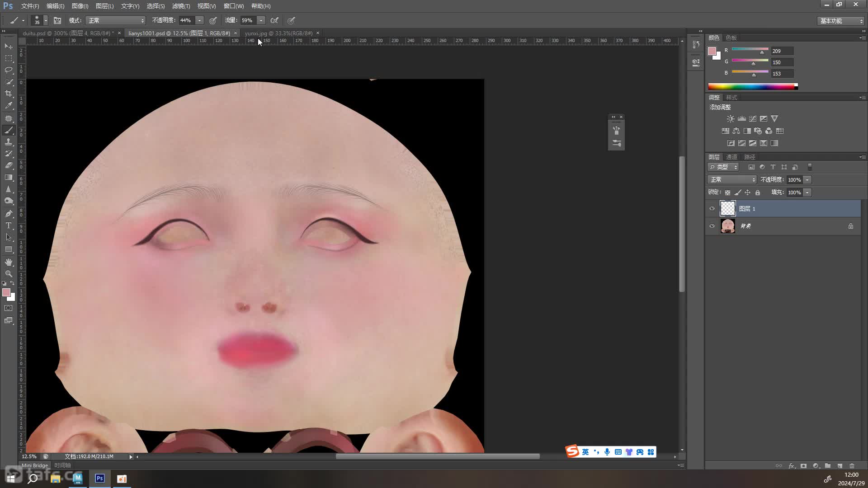This screenshot has height=488, width=868.
Task: Open Mini Bridge panel
Action: pyautogui.click(x=35, y=465)
